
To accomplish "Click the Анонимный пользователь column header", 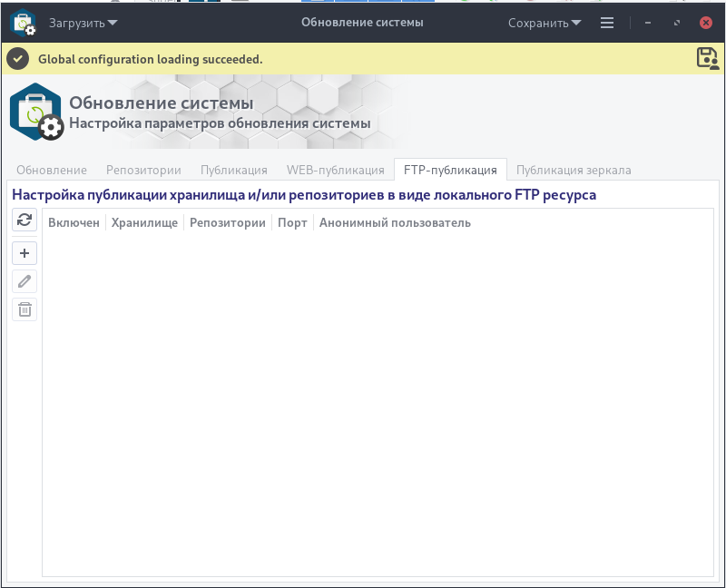I will click(395, 222).
